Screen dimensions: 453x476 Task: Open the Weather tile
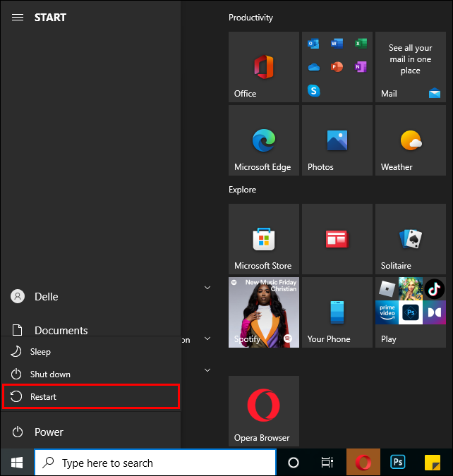pyautogui.click(x=411, y=140)
